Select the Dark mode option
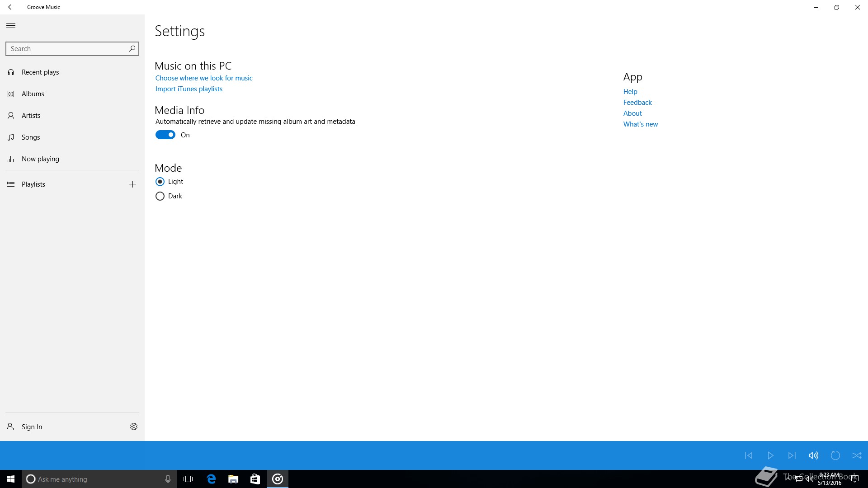 coord(160,196)
